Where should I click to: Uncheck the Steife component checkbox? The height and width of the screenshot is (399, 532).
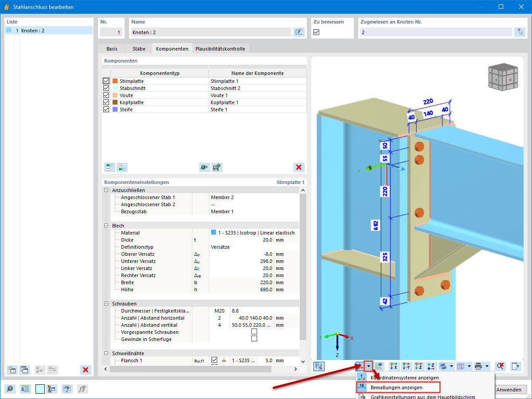(x=106, y=110)
